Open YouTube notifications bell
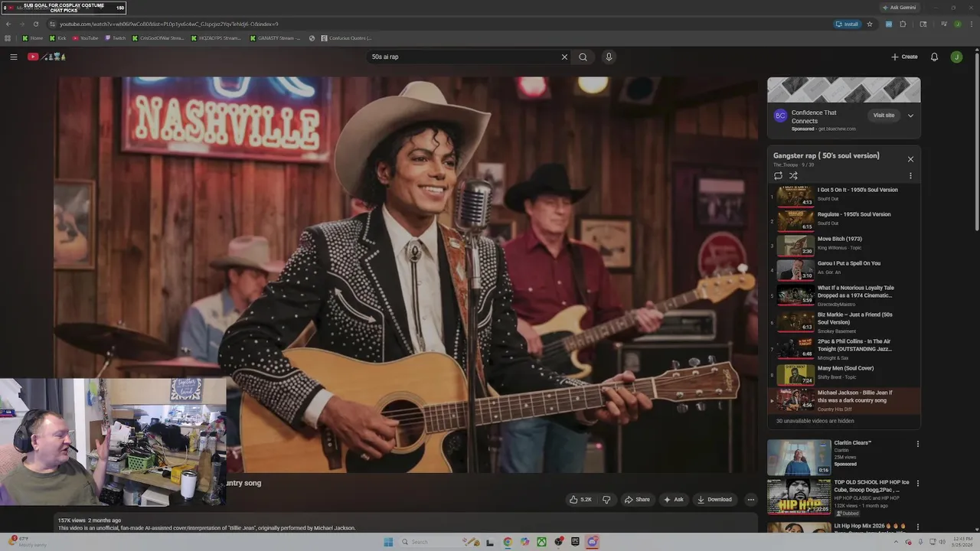The height and width of the screenshot is (551, 980). click(x=934, y=57)
